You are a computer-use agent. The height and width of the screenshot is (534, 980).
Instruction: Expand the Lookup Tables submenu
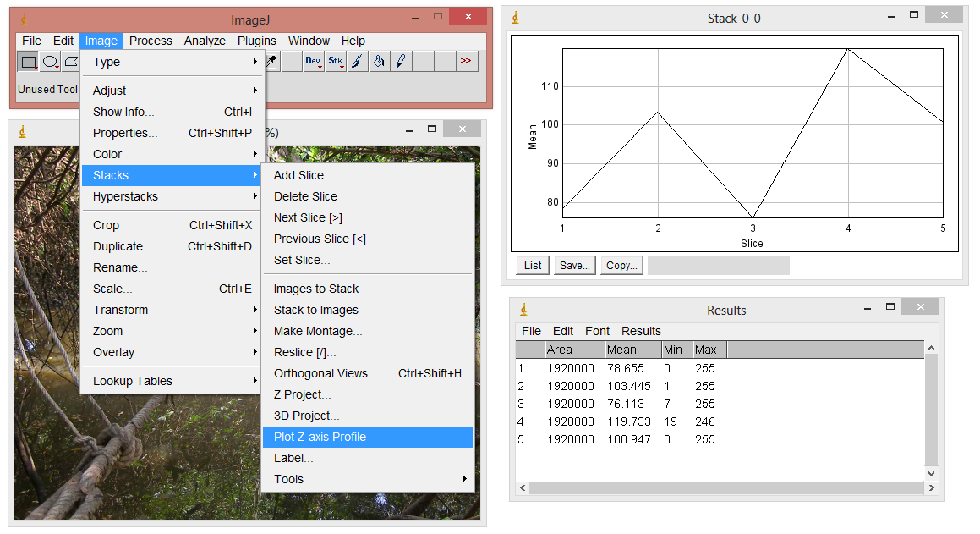[135, 380]
